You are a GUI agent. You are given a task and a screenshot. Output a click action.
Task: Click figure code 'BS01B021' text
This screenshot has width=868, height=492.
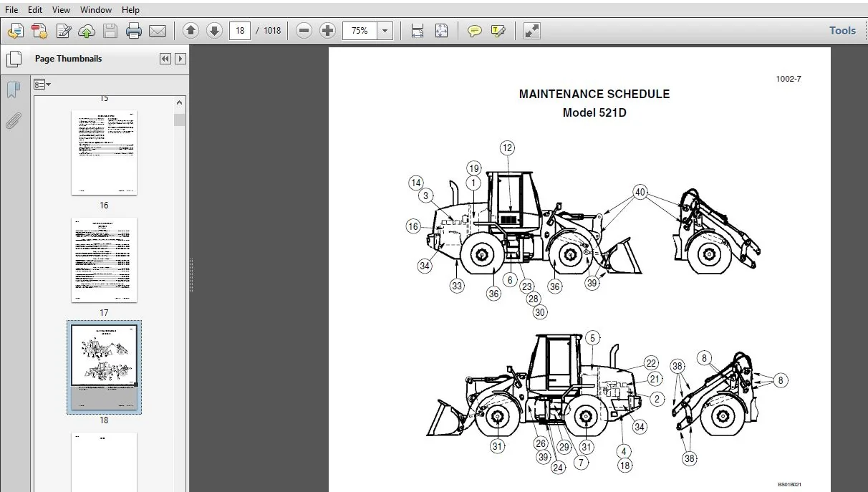(790, 485)
